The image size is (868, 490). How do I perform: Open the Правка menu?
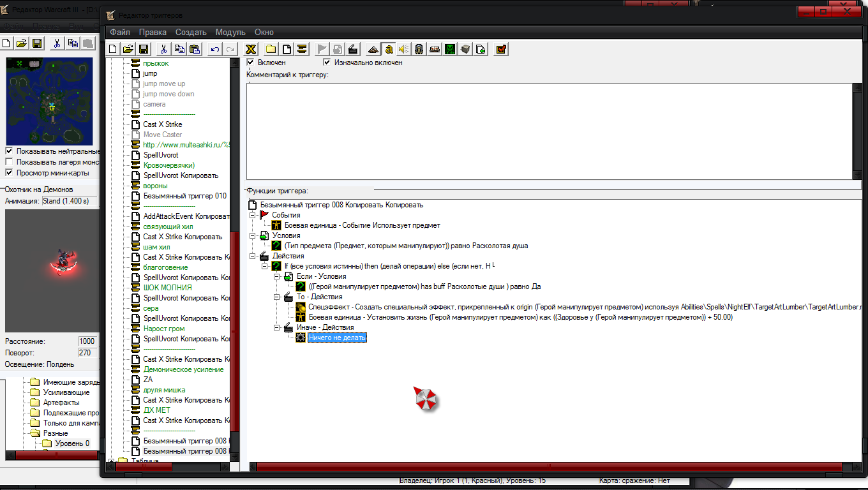[x=153, y=32]
